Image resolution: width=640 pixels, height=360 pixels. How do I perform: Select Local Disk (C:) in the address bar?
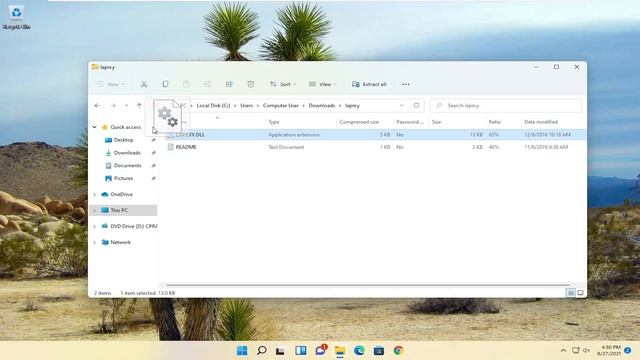coord(213,105)
